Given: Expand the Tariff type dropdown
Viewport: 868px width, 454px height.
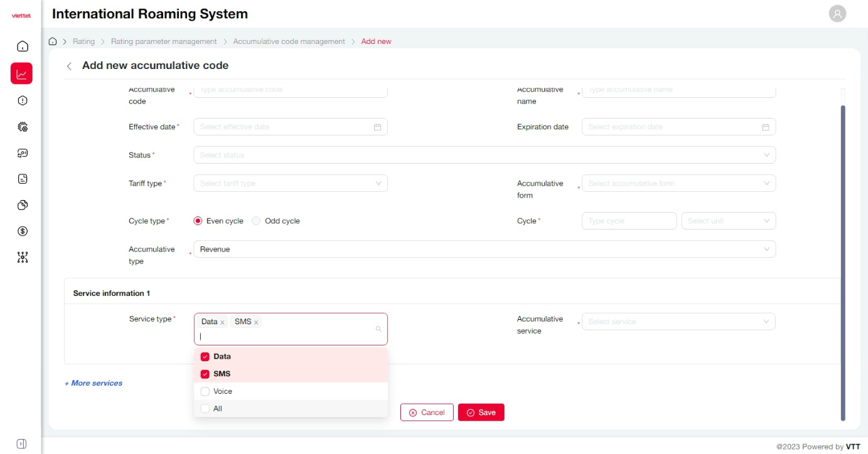Looking at the screenshot, I should [x=290, y=183].
